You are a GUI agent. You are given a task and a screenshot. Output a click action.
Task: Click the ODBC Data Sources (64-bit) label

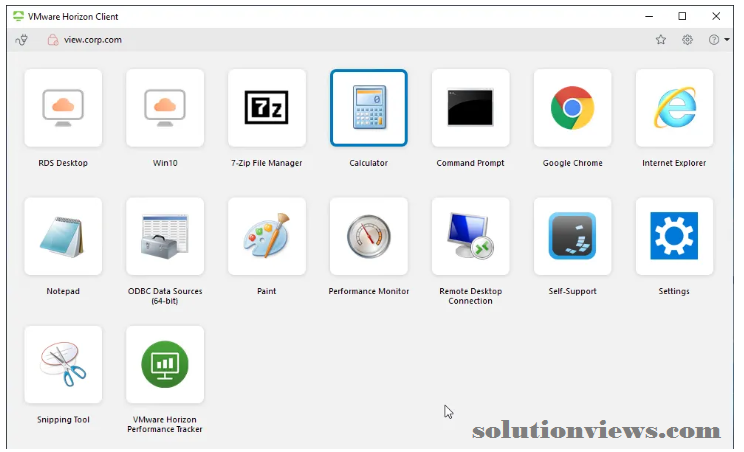[x=165, y=296]
